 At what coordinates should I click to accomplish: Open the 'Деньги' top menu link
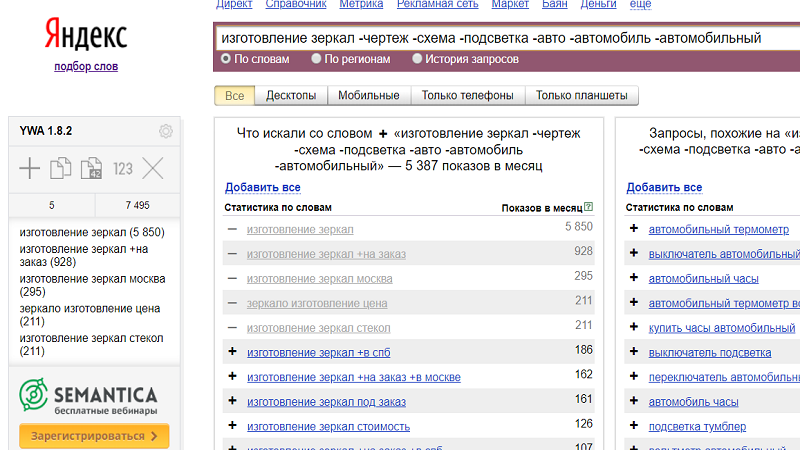(x=598, y=4)
